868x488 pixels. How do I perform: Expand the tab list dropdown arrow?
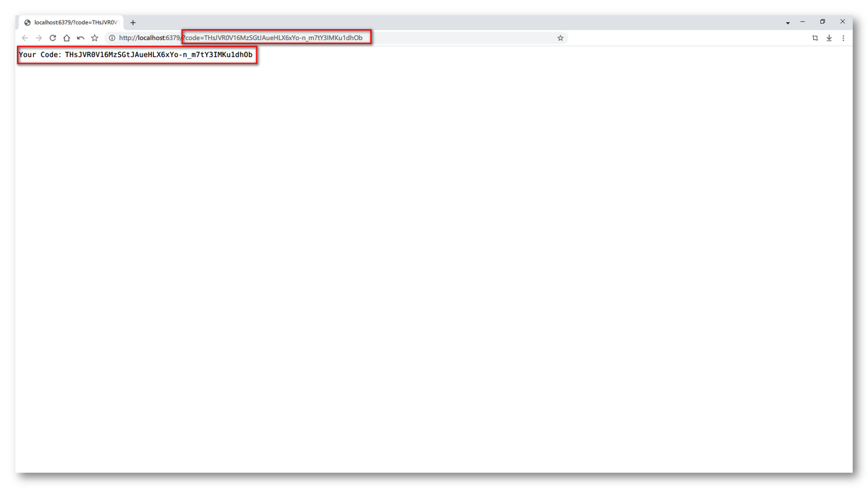[787, 23]
